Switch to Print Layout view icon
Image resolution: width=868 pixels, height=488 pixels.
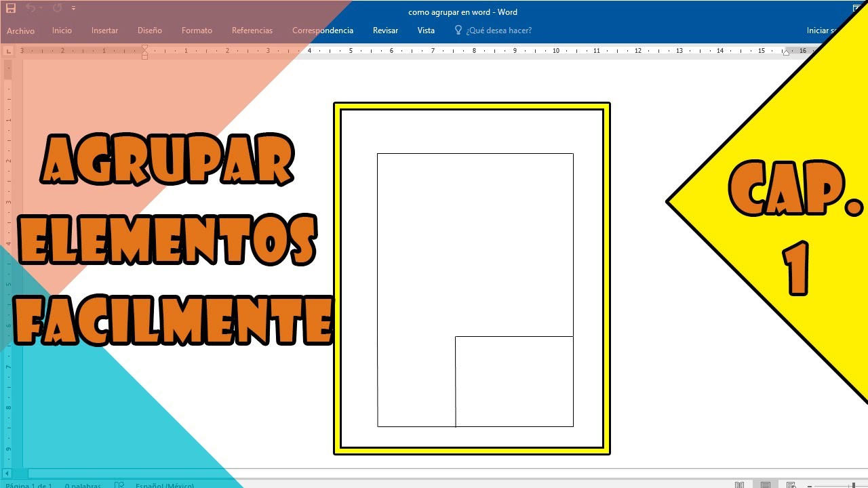[765, 485]
